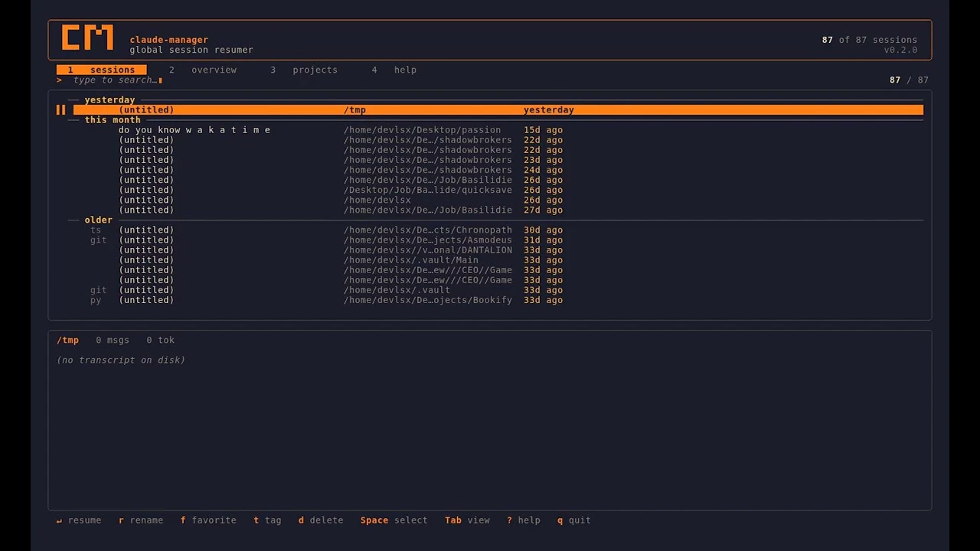Click the '0 msgs' preview stat
The image size is (980, 551).
113,341
